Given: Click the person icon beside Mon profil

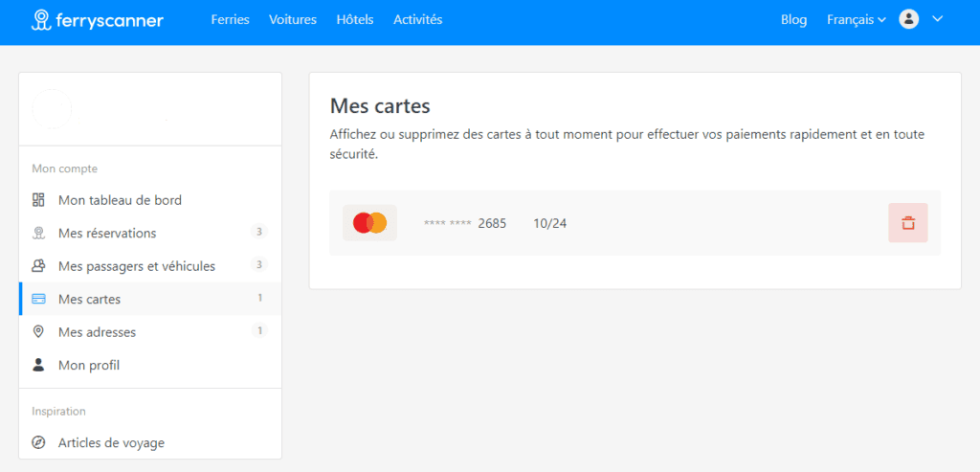Looking at the screenshot, I should click(38, 365).
